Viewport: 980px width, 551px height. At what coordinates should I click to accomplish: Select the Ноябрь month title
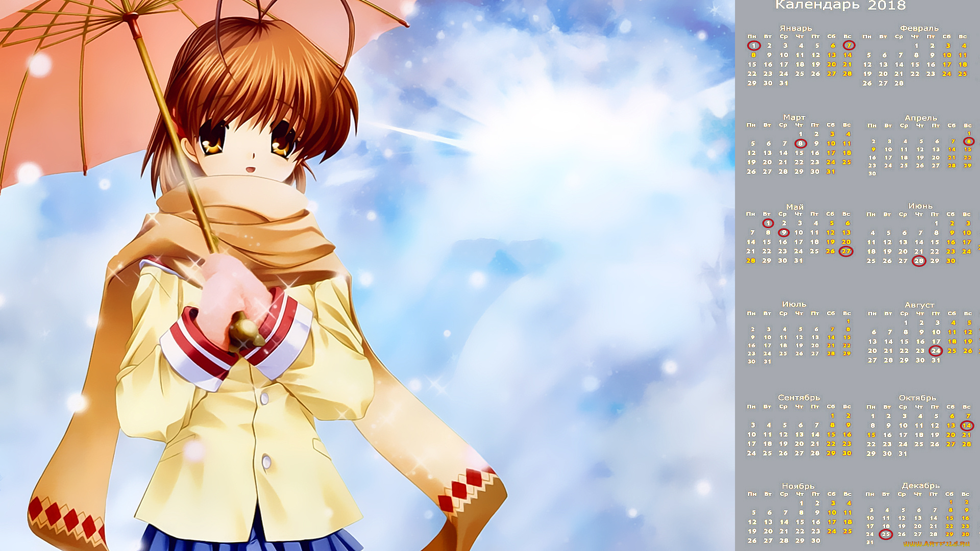click(x=798, y=486)
